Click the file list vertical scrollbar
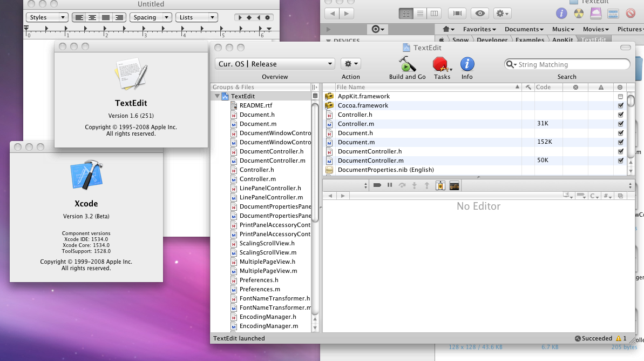 (x=631, y=125)
